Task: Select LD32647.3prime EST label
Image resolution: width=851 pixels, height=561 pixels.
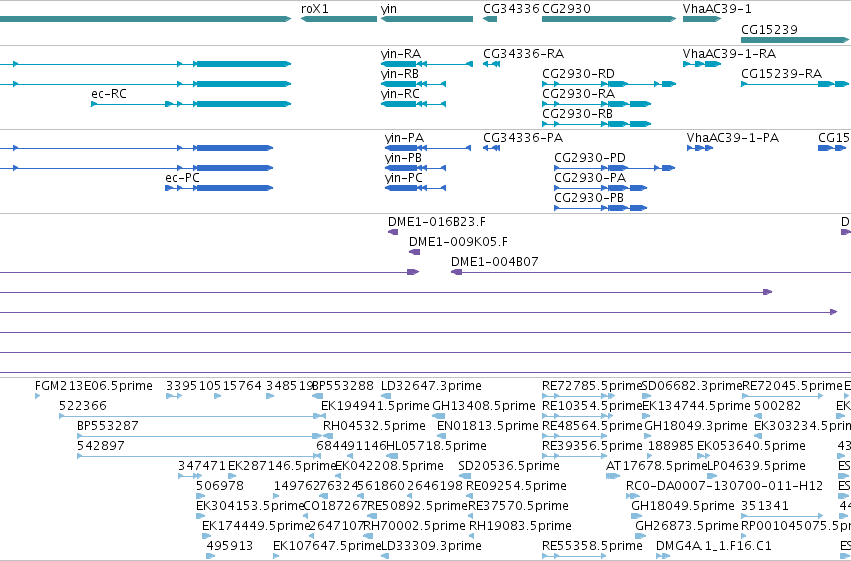Action: coord(431,386)
